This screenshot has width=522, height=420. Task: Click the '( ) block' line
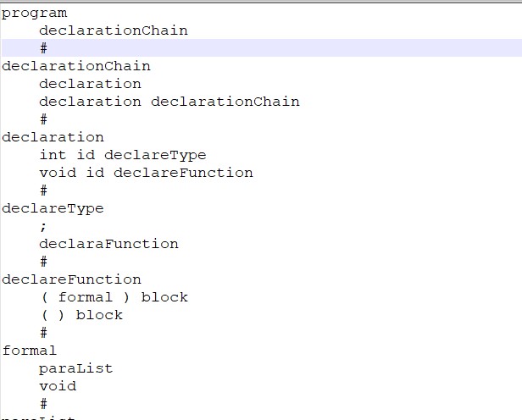point(82,315)
